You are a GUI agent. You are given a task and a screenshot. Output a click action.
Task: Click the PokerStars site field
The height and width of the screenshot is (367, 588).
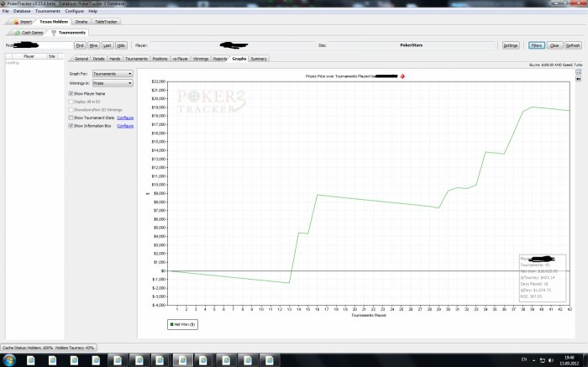[412, 45]
